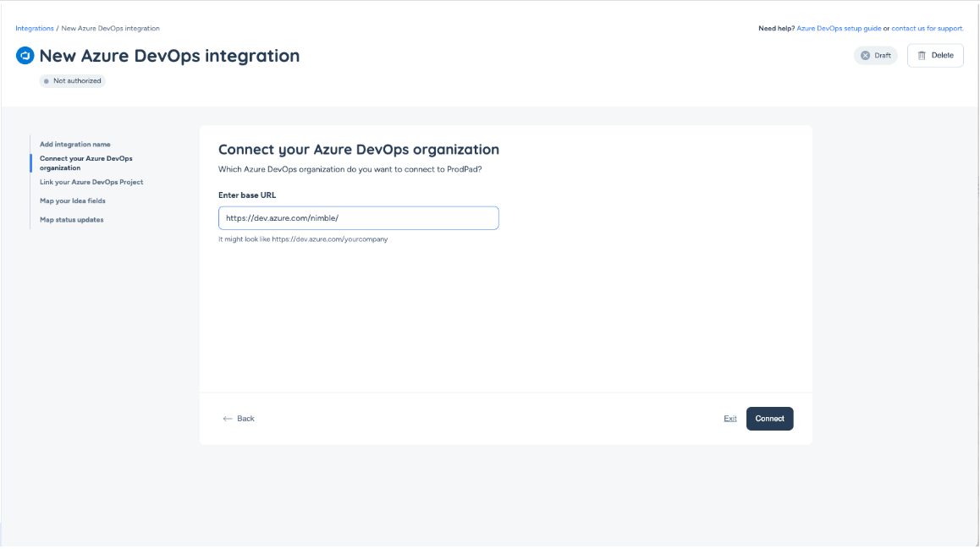Image resolution: width=980 pixels, height=549 pixels.
Task: Click the 'Which Azure DevOps organization' question text
Action: coord(350,169)
